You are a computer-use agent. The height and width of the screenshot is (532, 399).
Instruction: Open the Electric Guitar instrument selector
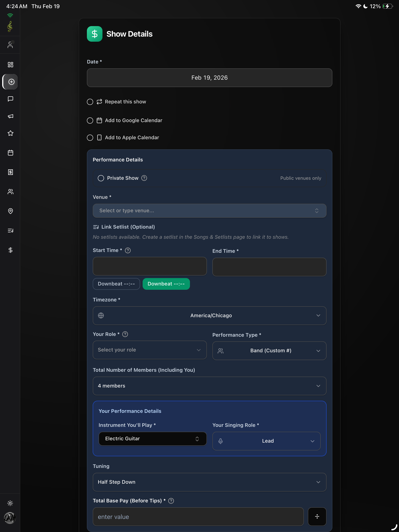[153, 439]
